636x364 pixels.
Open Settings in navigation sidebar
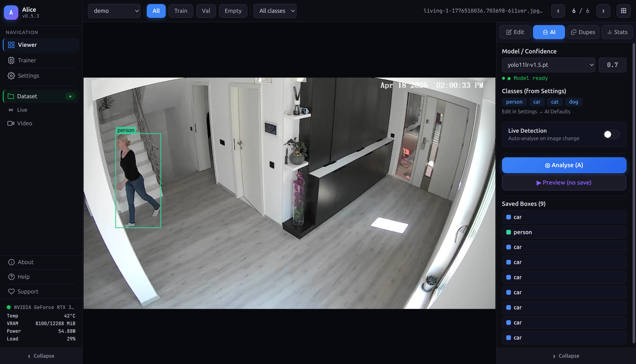click(x=28, y=75)
